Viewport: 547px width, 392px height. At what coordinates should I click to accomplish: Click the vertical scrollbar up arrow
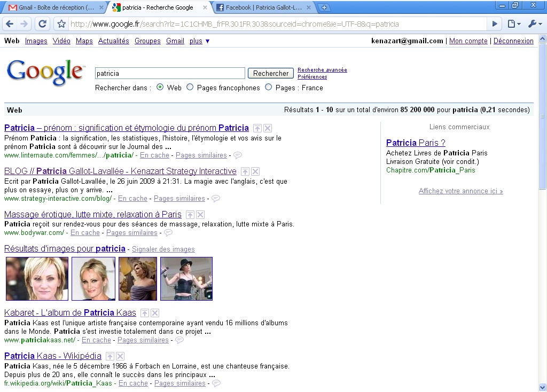pyautogui.click(x=543, y=38)
